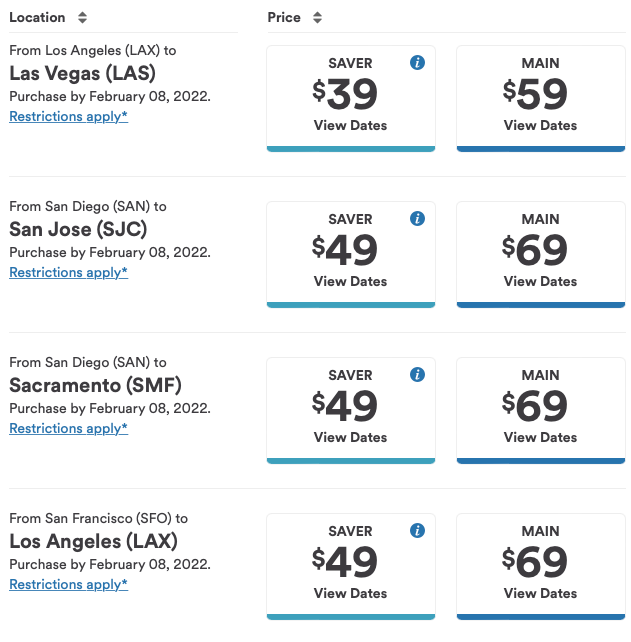Open Restrictions apply link for SFO to LAX
Image resolution: width=631 pixels, height=642 pixels.
click(x=68, y=584)
